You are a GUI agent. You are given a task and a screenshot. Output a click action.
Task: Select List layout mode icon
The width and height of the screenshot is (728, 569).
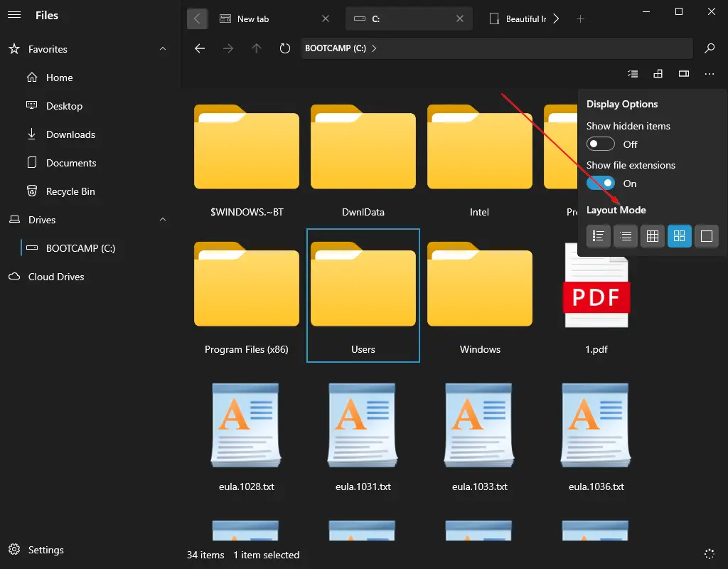(x=626, y=236)
